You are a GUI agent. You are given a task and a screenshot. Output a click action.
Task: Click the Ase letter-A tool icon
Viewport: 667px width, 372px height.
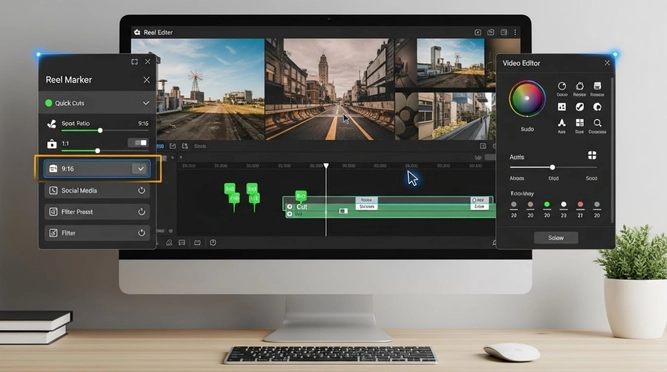click(x=562, y=123)
